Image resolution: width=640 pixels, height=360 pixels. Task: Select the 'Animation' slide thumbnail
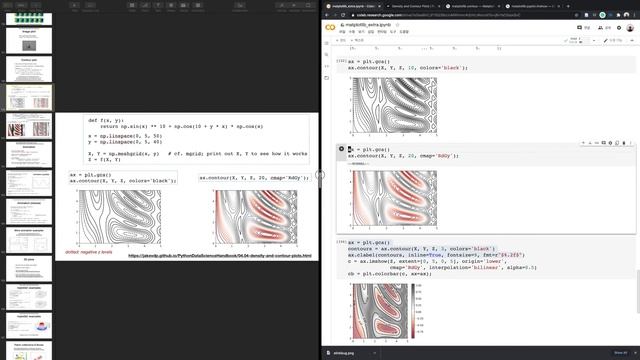[29, 155]
